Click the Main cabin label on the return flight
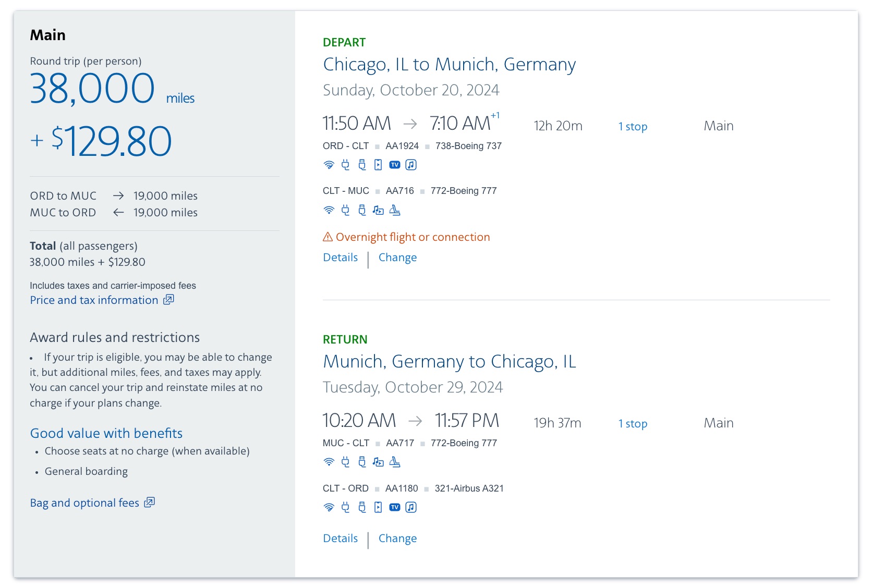The height and width of the screenshot is (588, 872). click(x=718, y=423)
